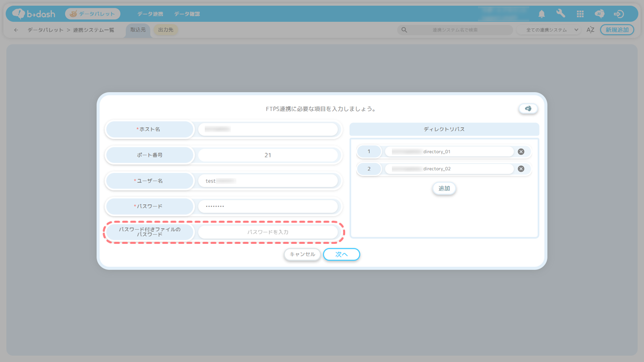Switch to the 出力先 tab

pos(166,30)
